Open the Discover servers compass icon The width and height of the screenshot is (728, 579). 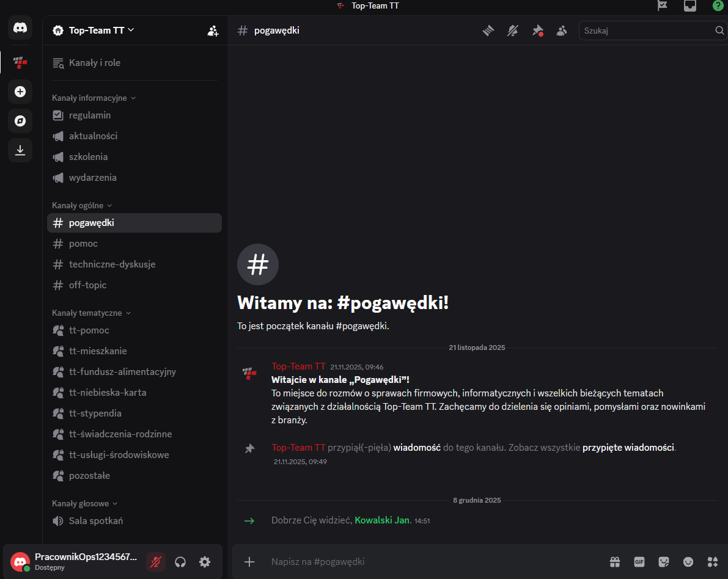[x=20, y=121]
